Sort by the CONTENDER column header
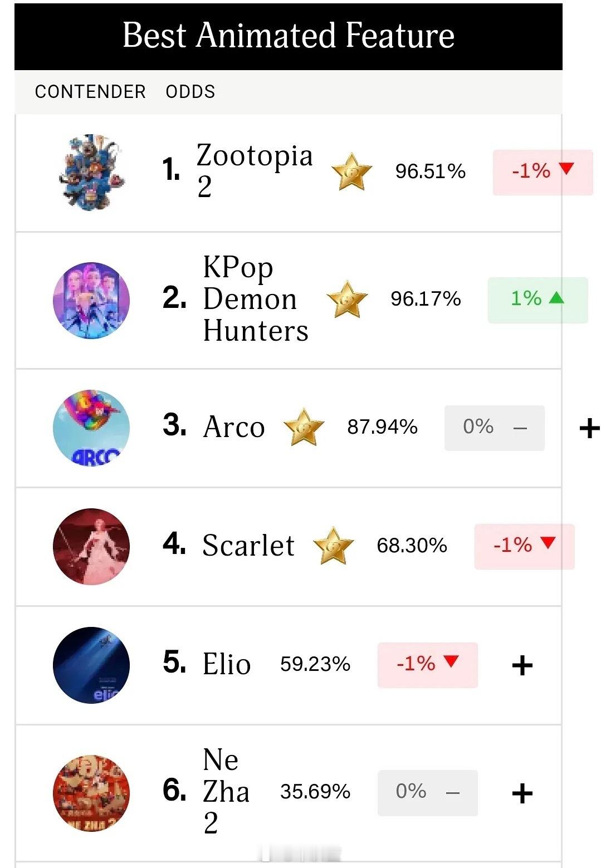The height and width of the screenshot is (868, 601). pos(90,91)
